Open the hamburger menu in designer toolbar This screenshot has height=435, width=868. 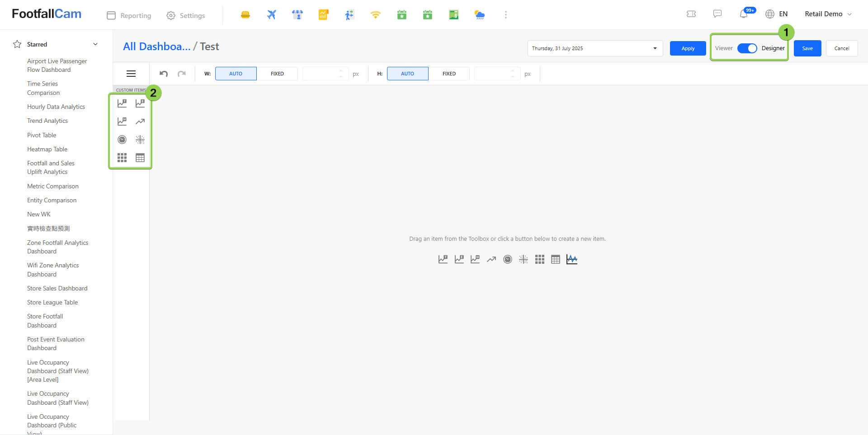131,74
